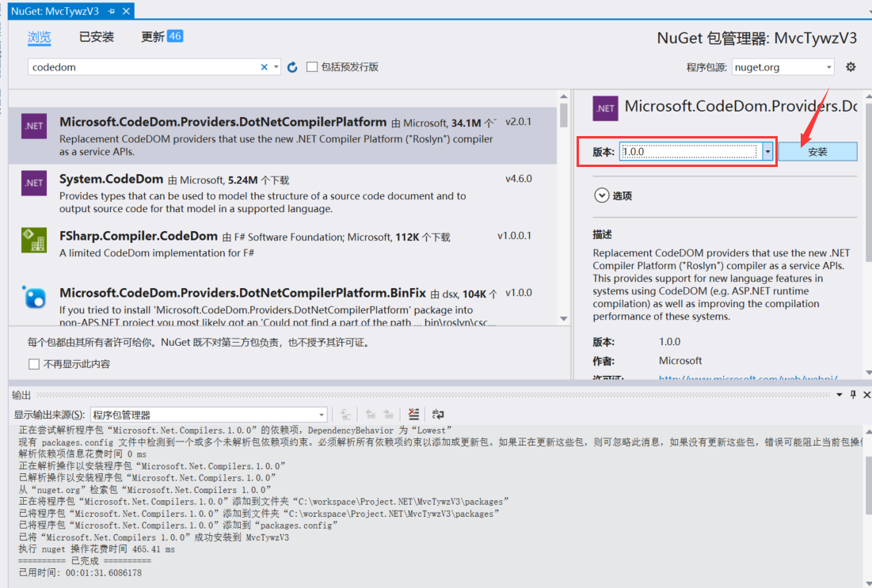Click the FSharp.Compiler.CodeDom package icon
The width and height of the screenshot is (872, 588).
34,240
